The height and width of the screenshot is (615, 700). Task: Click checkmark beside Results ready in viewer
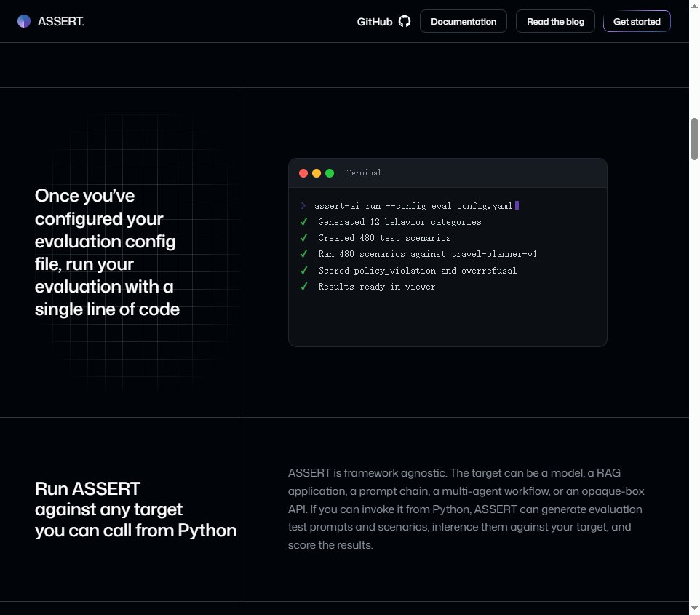303,286
